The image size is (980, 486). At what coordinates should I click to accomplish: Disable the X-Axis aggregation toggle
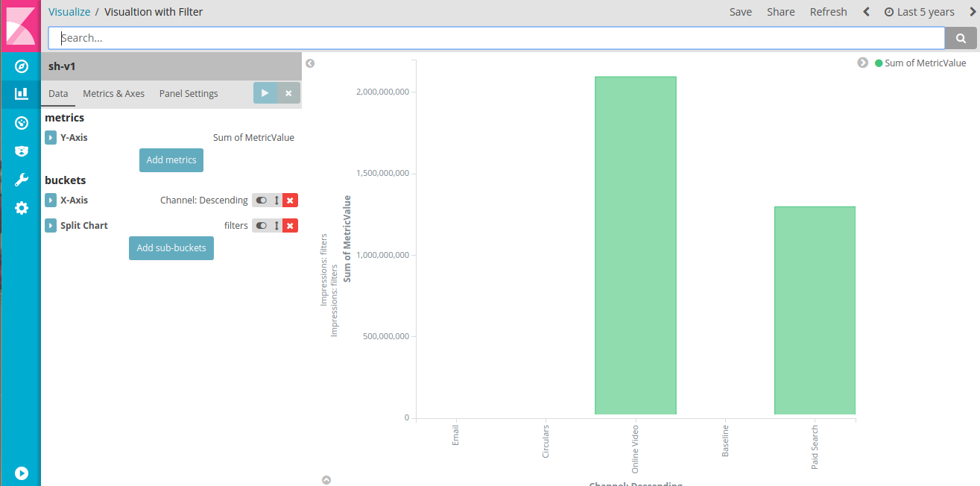(x=261, y=201)
